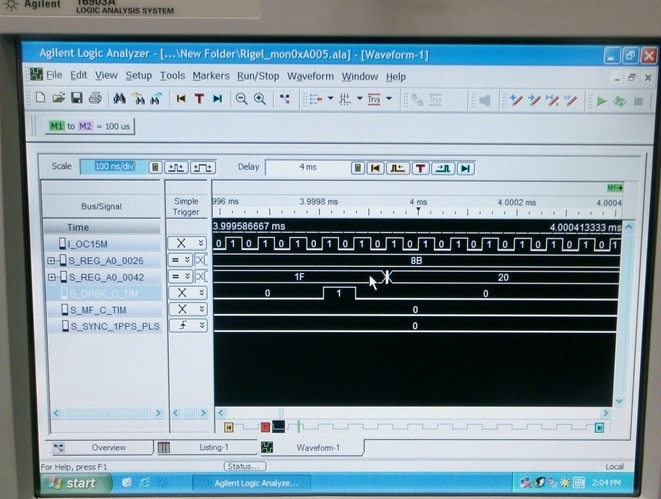Click the overview connection toolbar icon

click(285, 99)
